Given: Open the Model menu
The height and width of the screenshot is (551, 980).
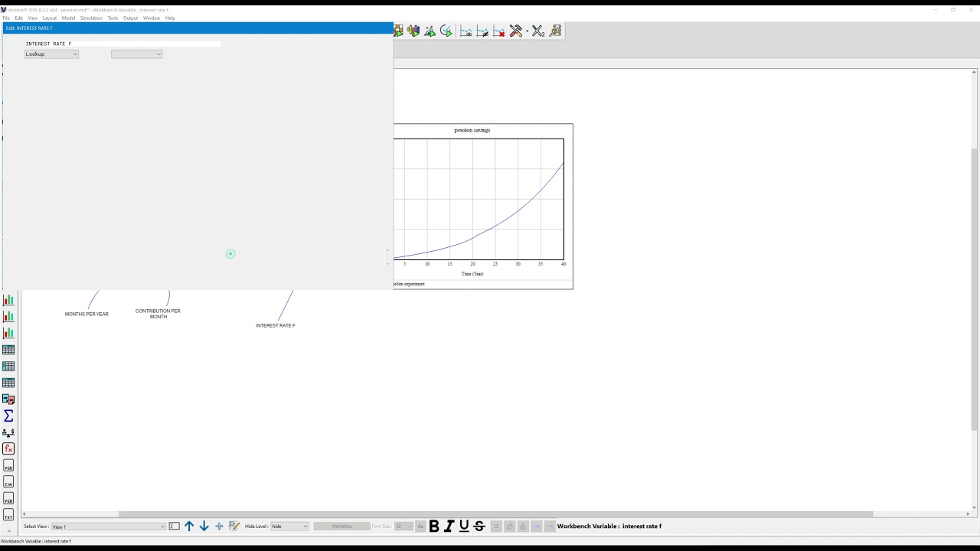Looking at the screenshot, I should coord(68,18).
